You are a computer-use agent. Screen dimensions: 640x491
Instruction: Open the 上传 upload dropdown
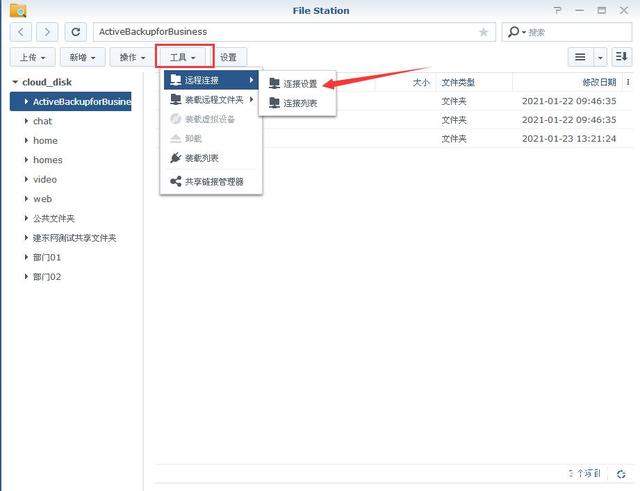pyautogui.click(x=33, y=57)
